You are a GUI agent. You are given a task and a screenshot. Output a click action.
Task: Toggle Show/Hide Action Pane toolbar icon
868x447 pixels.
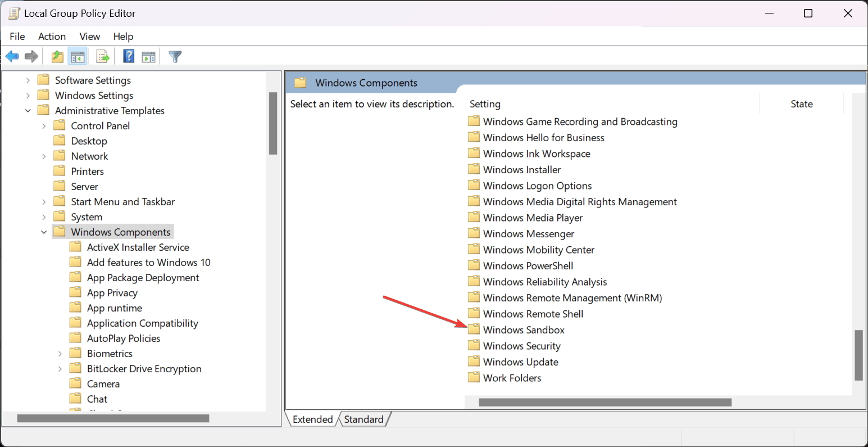click(x=148, y=56)
